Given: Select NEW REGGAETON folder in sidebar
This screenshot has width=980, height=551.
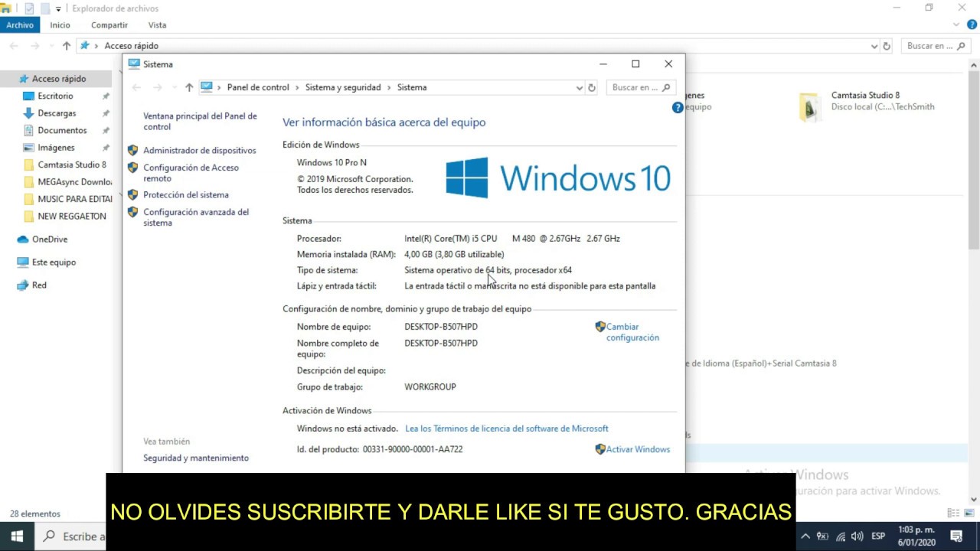Looking at the screenshot, I should (72, 217).
